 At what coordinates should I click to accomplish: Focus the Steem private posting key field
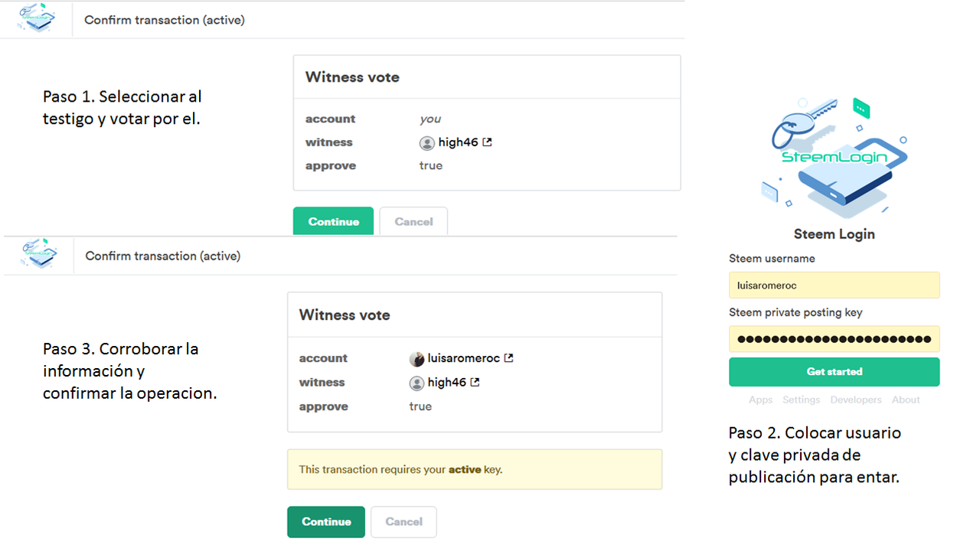click(x=834, y=339)
